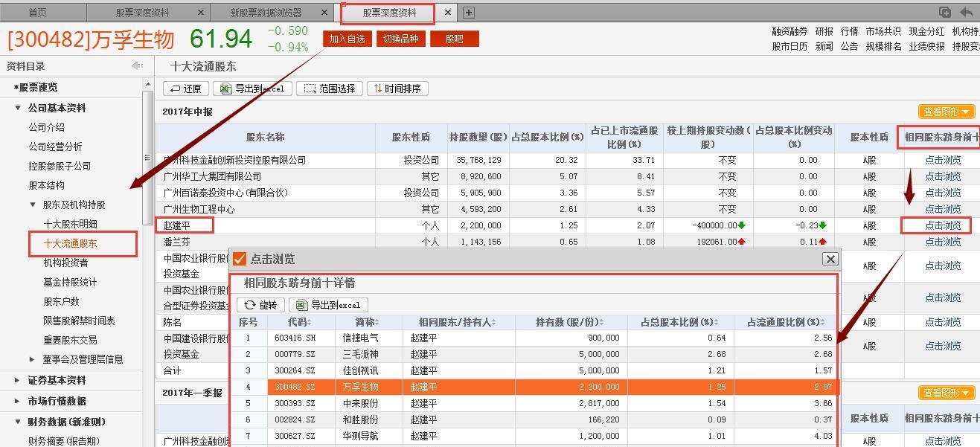Click the 切换品种 button
The width and height of the screenshot is (980, 447).
[400, 39]
